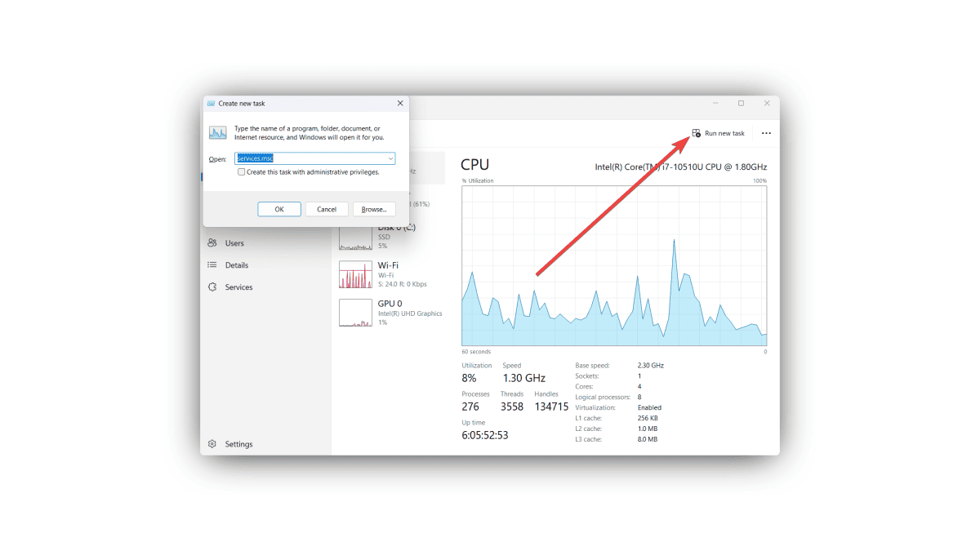Click the Intel Core i7-10510U processor name
This screenshot has height=551, width=980.
coord(681,167)
